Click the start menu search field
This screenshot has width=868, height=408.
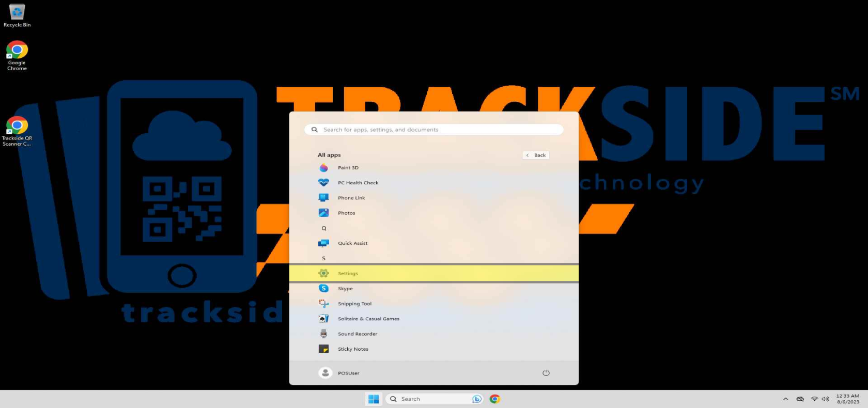point(434,130)
